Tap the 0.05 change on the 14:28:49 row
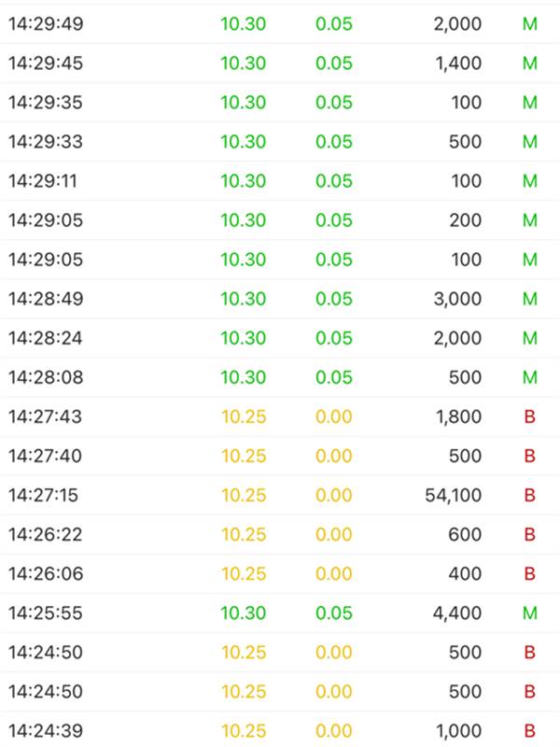Screen dimensions: 560x747 click(334, 299)
